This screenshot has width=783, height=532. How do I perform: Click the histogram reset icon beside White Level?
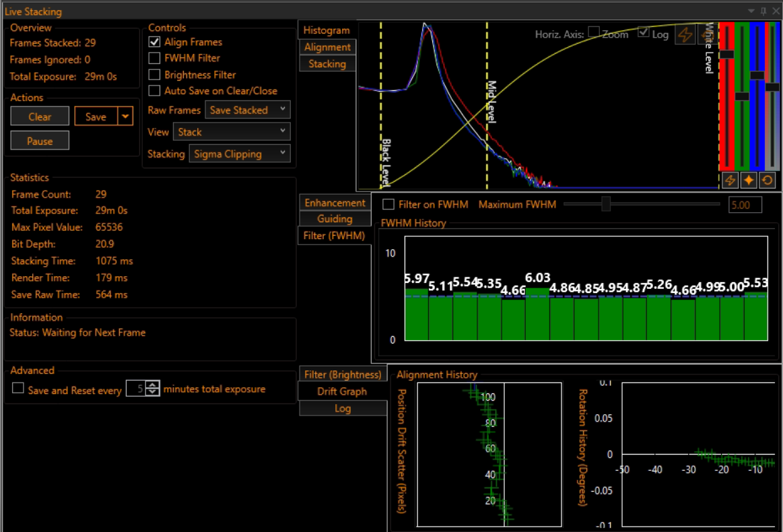point(706,35)
